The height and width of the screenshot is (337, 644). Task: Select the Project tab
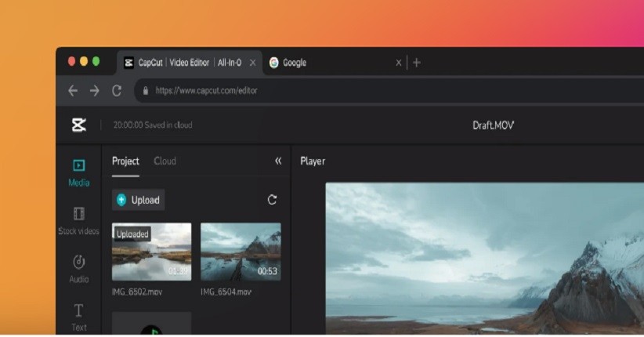pos(125,161)
